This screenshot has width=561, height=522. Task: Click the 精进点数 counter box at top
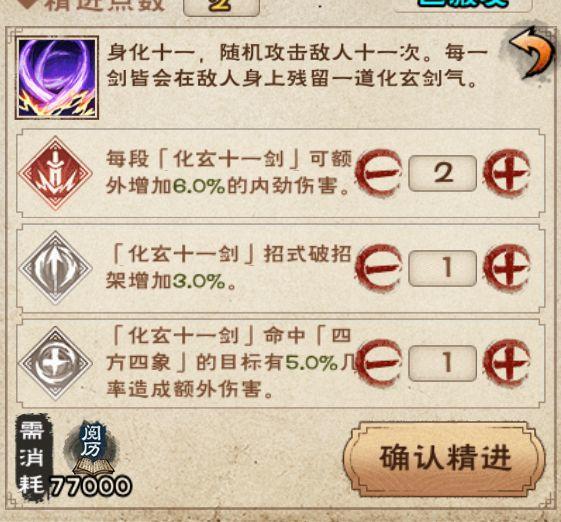point(221,6)
